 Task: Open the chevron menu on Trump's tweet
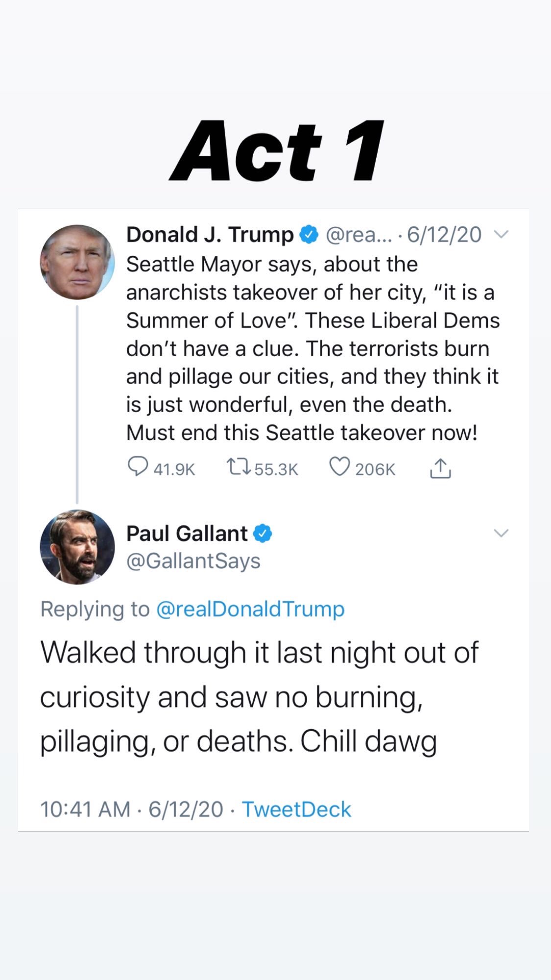(501, 235)
